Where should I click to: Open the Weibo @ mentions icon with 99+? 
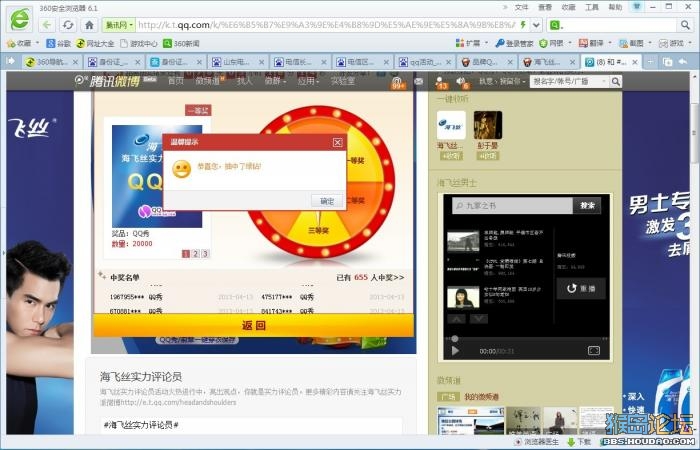click(x=396, y=82)
